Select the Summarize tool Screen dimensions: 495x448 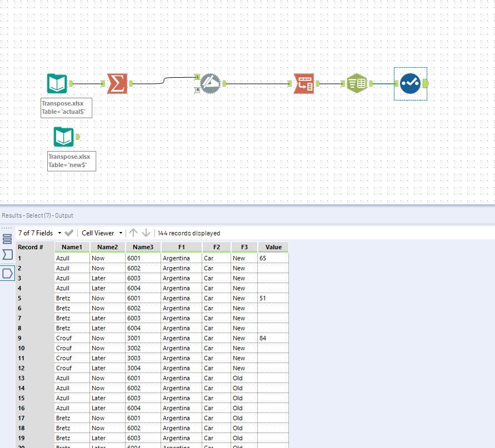[x=117, y=84]
